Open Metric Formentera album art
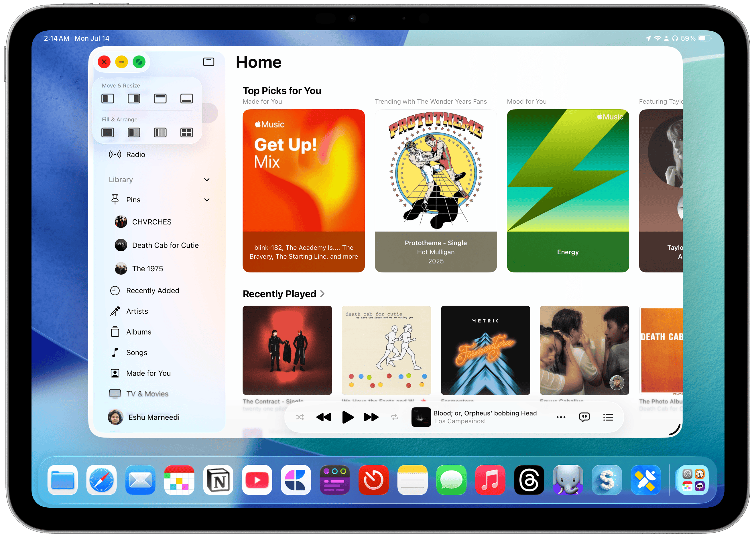Screen dimensions: 756x538 pyautogui.click(x=486, y=351)
